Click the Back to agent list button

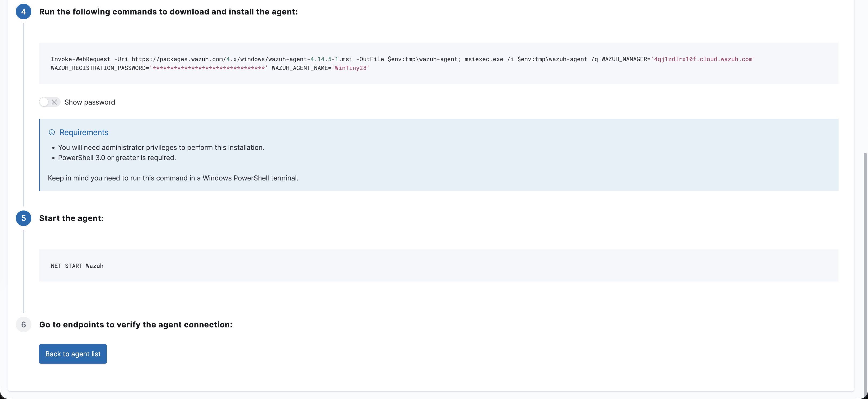pos(73,354)
